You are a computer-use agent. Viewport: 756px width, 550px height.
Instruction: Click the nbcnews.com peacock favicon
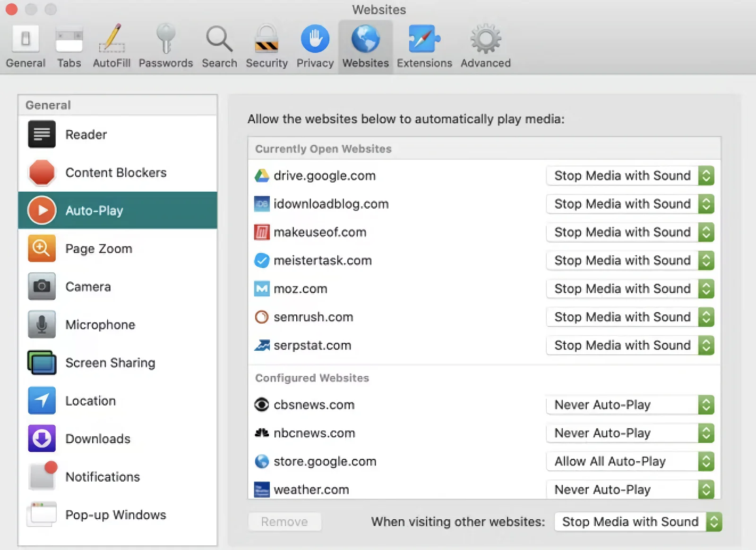[262, 433]
